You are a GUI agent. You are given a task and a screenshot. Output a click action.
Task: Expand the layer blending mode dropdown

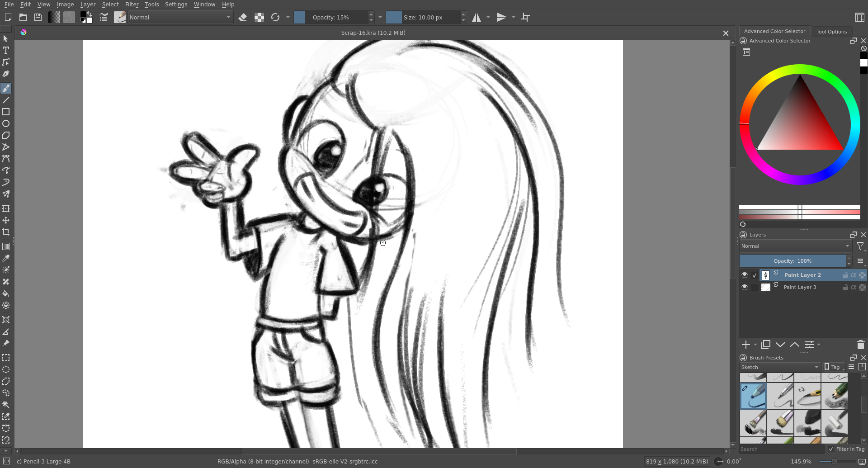[x=795, y=246]
